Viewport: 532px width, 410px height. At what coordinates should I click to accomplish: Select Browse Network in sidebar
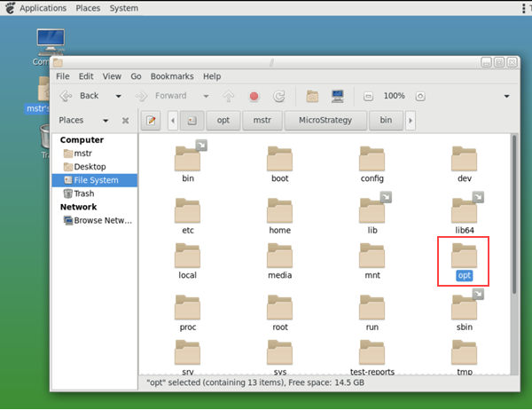pos(101,220)
